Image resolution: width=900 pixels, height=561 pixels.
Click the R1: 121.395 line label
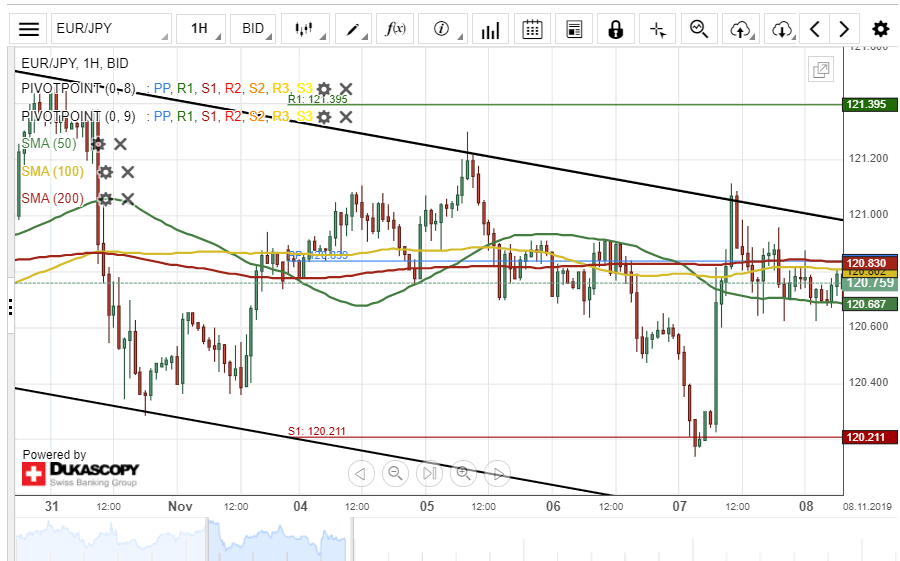(317, 99)
